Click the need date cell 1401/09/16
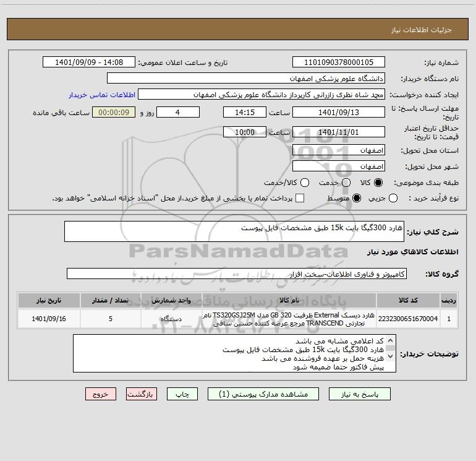 (x=49, y=319)
